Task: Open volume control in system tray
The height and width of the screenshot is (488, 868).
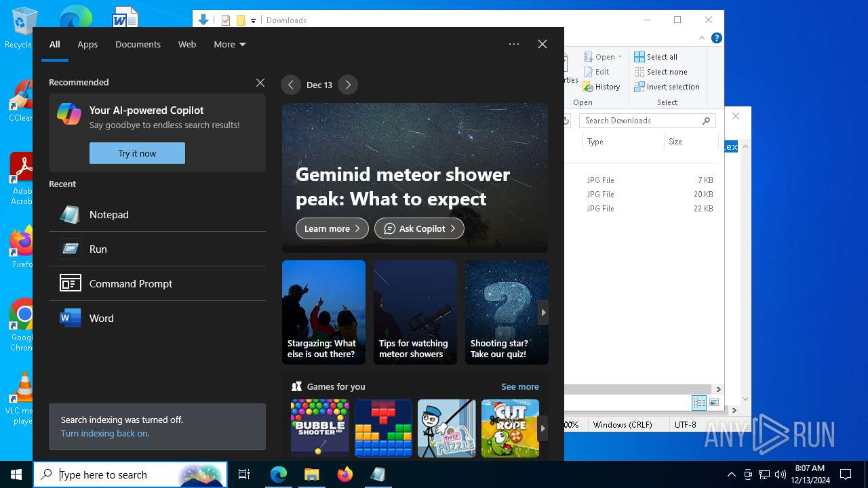Action: coord(781,474)
